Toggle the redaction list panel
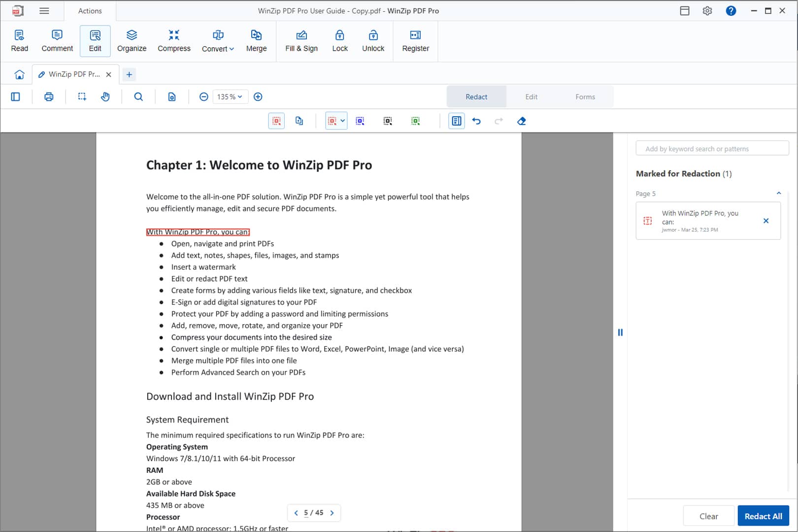Image resolution: width=798 pixels, height=532 pixels. click(457, 121)
